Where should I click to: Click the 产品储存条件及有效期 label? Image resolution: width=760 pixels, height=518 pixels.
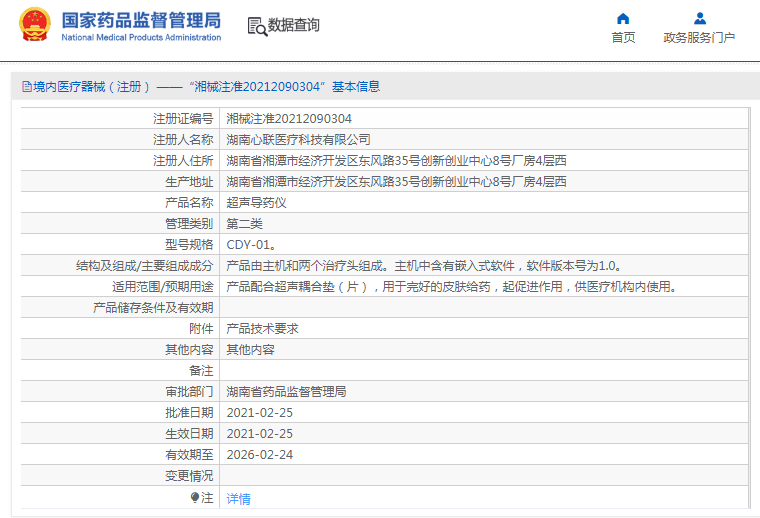pos(153,308)
